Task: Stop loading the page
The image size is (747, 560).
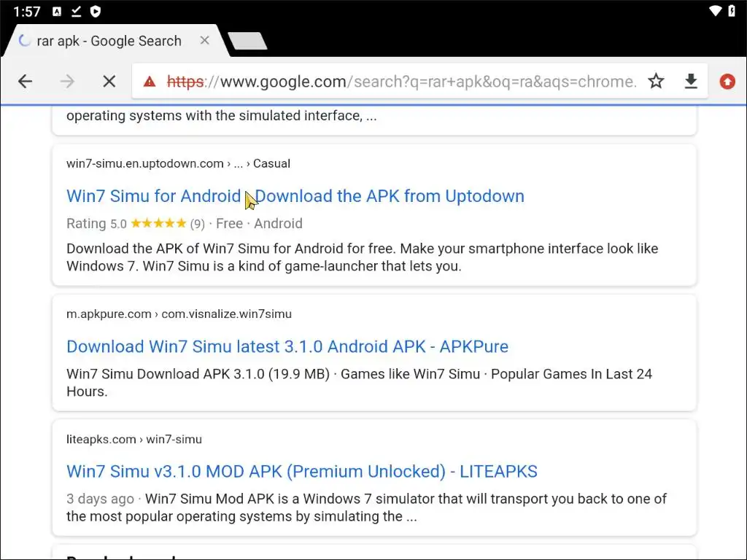Action: click(109, 82)
